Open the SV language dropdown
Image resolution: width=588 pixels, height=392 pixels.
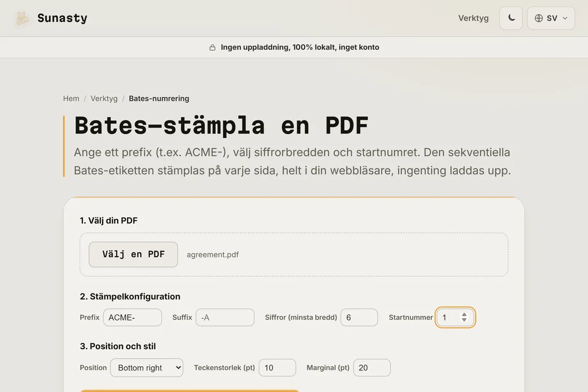point(551,18)
